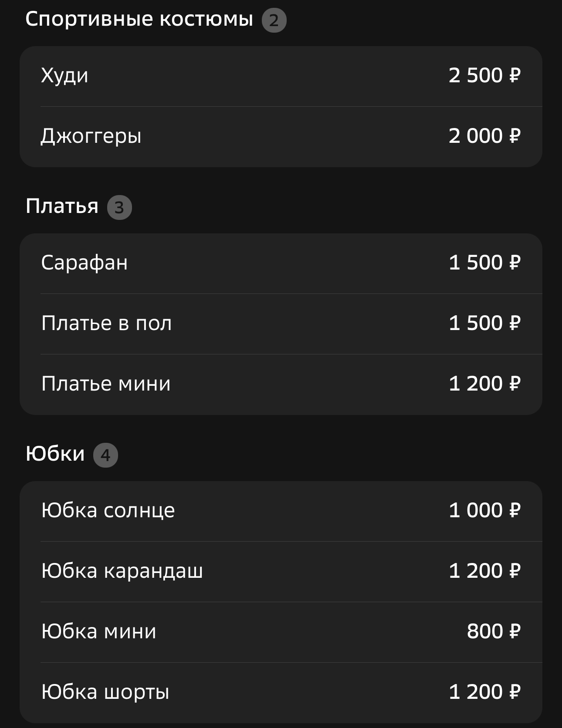Click the 800 ₽ price of Юбка мини
This screenshot has width=562, height=728.
pos(494,632)
